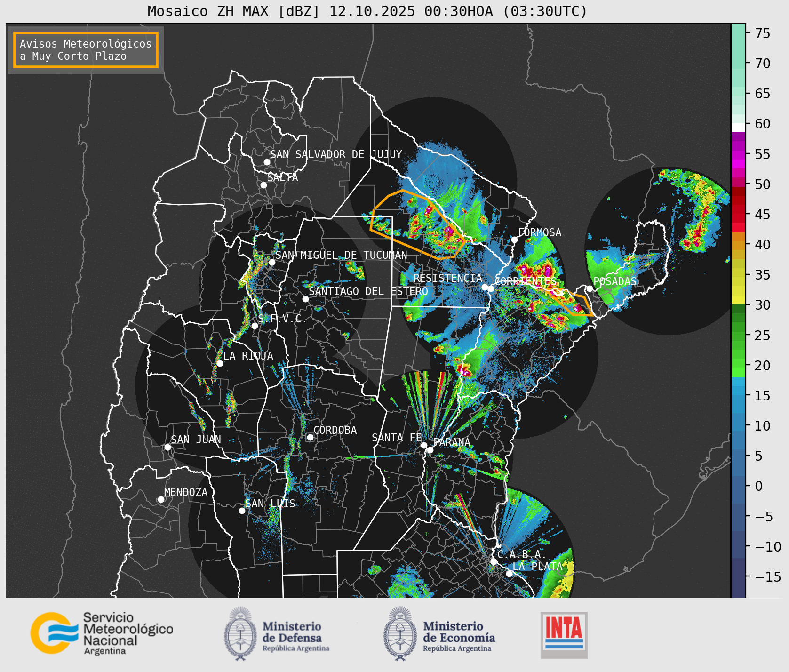Click the CÓRDOBA label text
The image size is (789, 672).
click(x=335, y=430)
